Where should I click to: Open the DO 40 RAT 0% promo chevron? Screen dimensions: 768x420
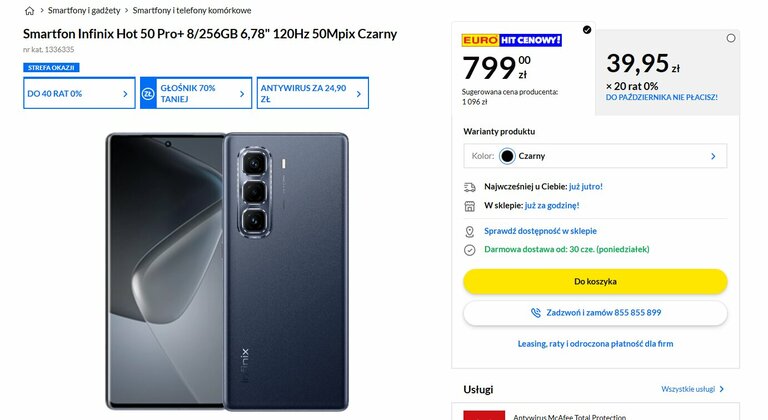125,94
